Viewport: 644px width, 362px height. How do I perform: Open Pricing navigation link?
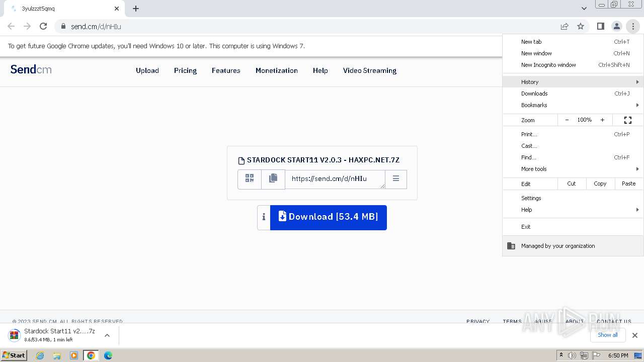coord(185,70)
